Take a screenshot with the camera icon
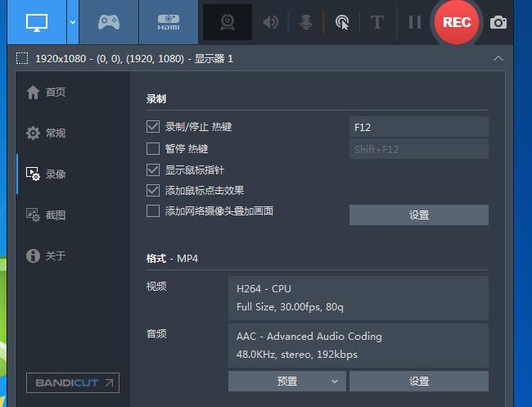The height and width of the screenshot is (407, 532). (x=498, y=23)
